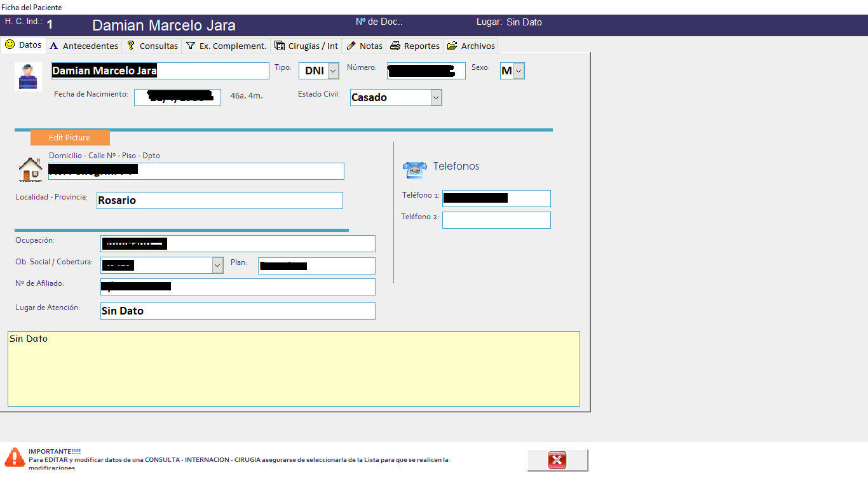Click the Plan input field
Viewport: 868px width, 488px height.
coord(316,266)
